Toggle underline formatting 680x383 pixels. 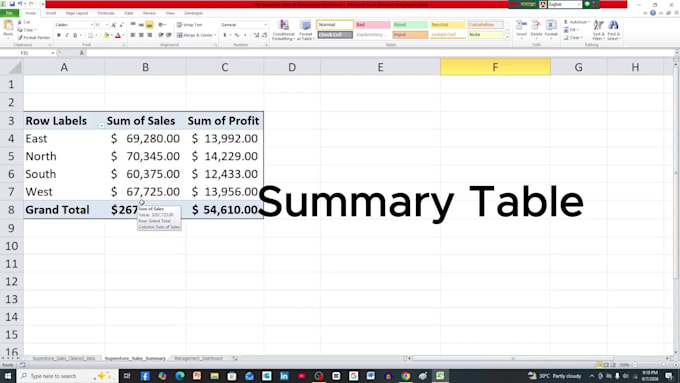coord(75,35)
